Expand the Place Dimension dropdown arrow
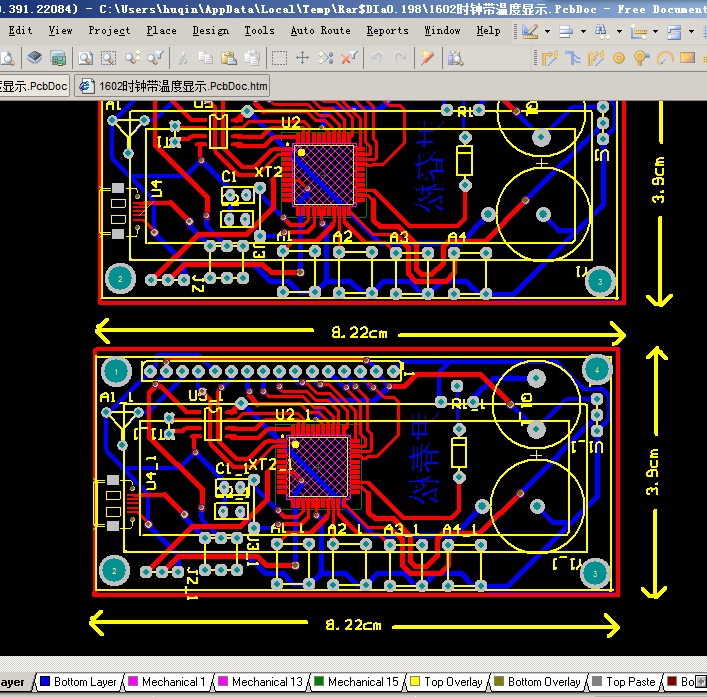 tap(655, 32)
